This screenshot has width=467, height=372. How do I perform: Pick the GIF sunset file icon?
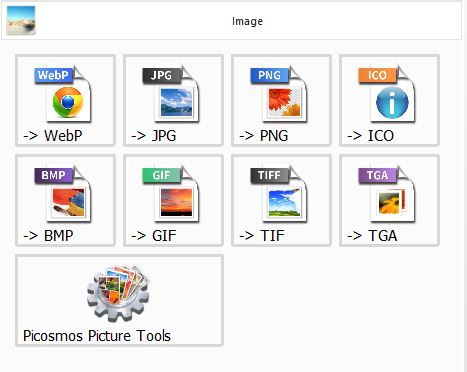(x=171, y=194)
